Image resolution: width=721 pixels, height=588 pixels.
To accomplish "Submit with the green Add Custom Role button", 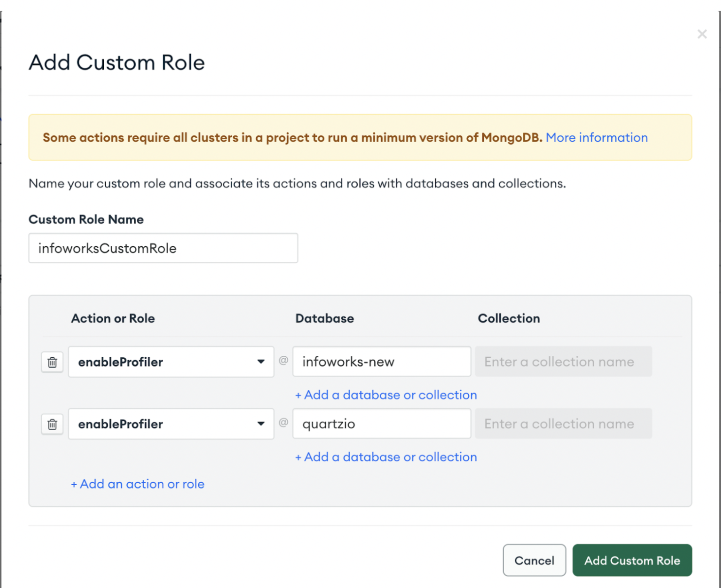I will 632,560.
